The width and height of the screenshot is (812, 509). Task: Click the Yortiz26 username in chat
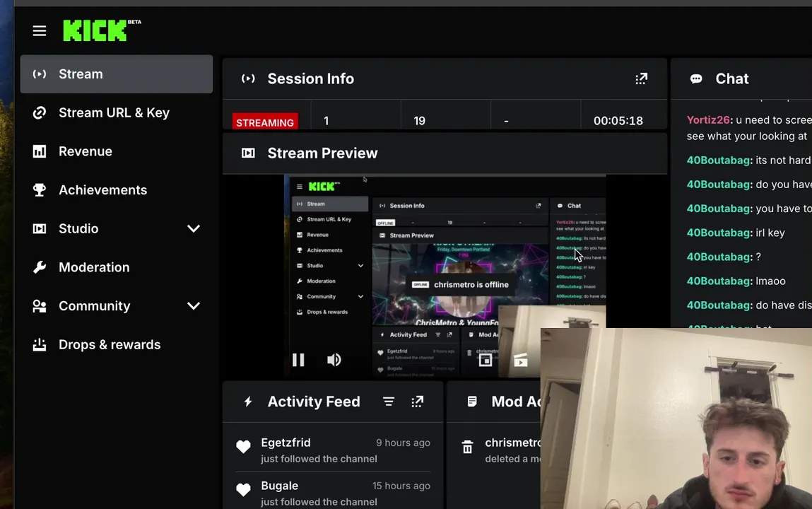[709, 120]
